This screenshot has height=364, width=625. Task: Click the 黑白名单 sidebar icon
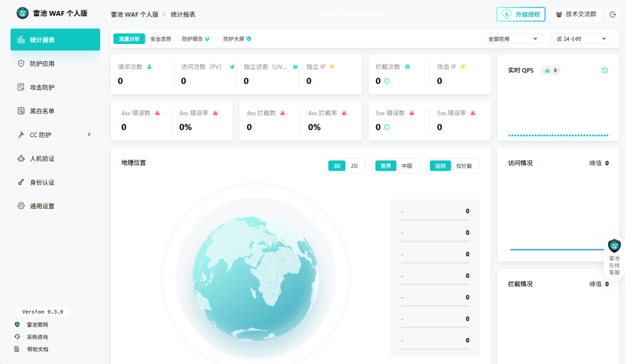[x=21, y=111]
